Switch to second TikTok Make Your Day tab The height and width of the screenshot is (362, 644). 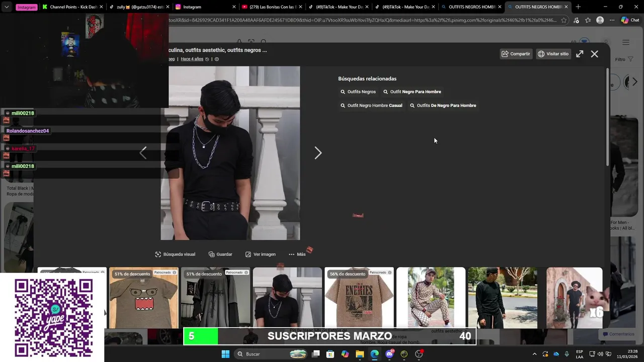[404, 7]
